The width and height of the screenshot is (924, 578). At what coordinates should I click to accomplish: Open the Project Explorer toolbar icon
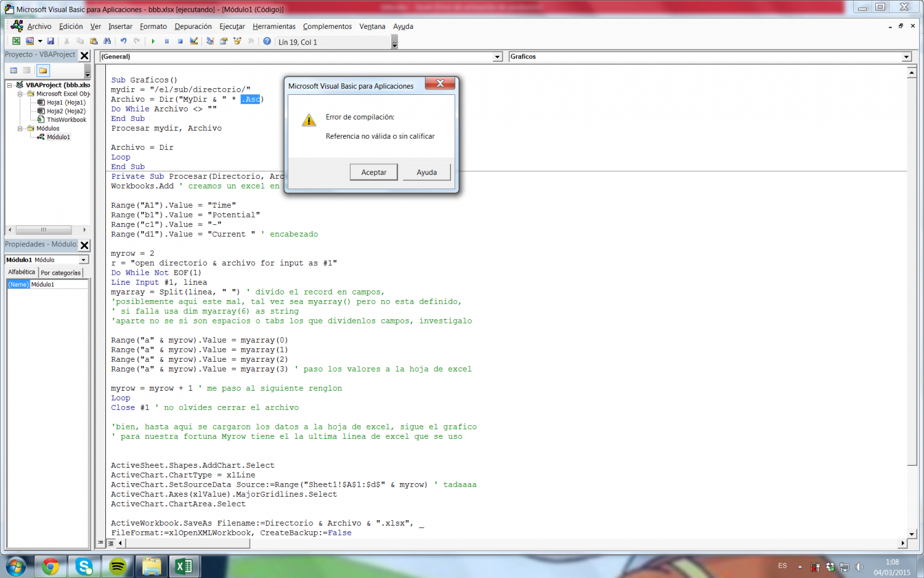210,41
